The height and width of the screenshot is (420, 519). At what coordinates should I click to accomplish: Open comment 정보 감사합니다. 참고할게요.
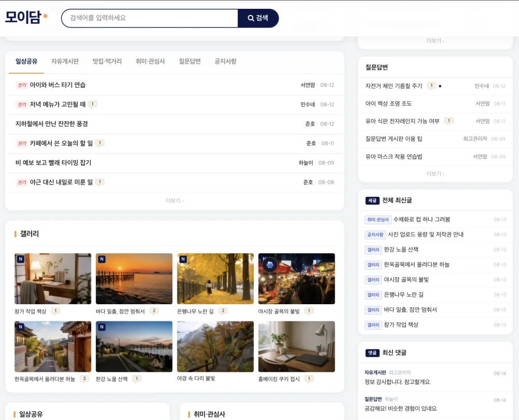(398, 382)
